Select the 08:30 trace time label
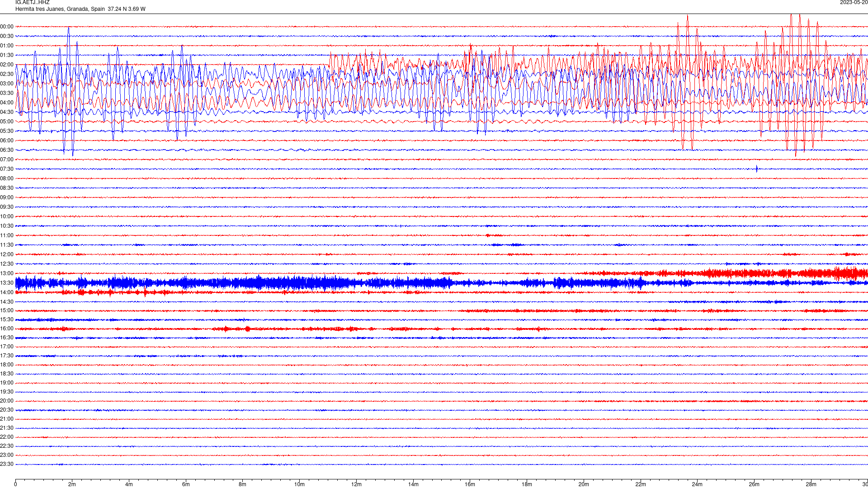868x488 pixels. pos(7,188)
